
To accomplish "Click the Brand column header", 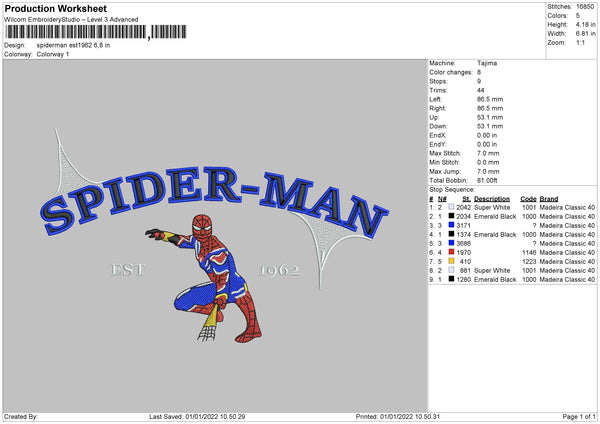I will pos(549,199).
